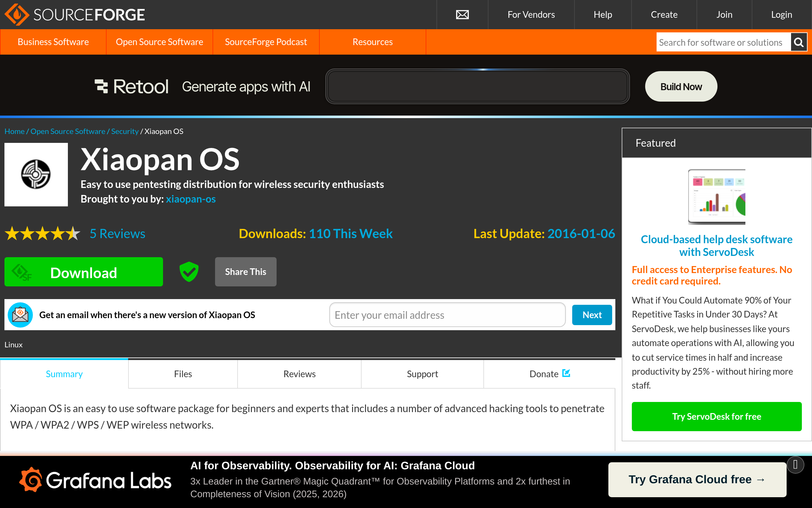Click the star rating icons

43,233
